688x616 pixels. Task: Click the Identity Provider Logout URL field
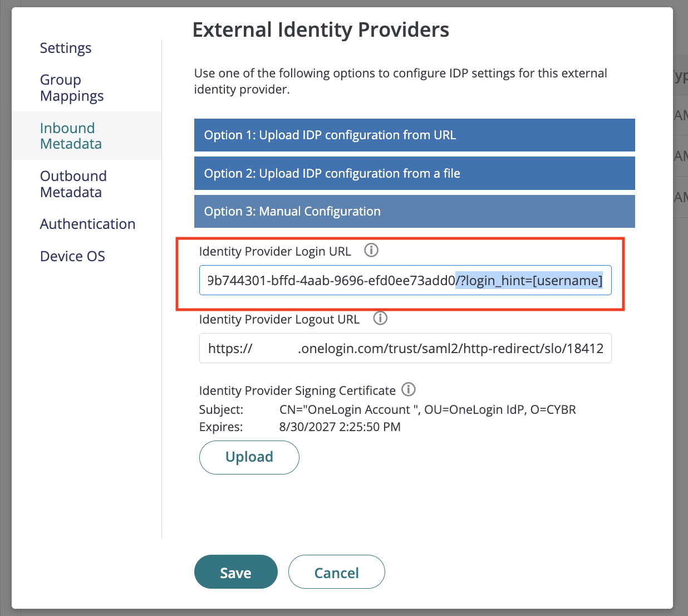[x=405, y=348]
